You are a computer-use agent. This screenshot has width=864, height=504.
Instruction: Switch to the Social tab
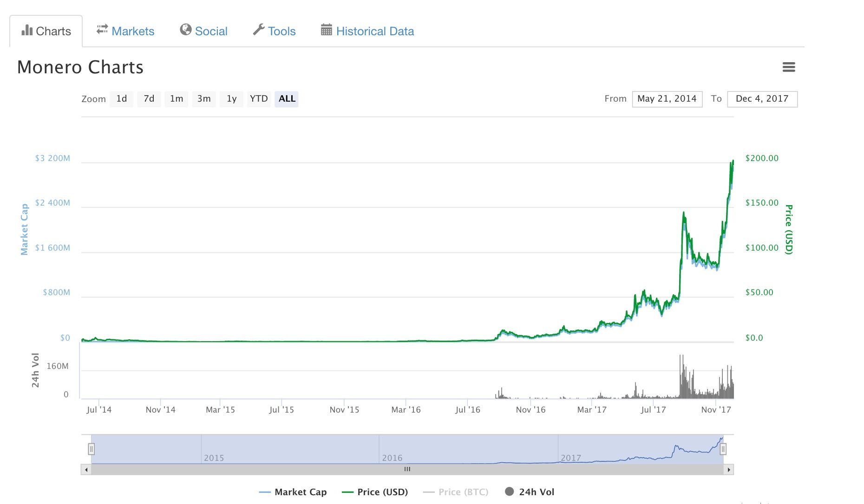pyautogui.click(x=203, y=31)
